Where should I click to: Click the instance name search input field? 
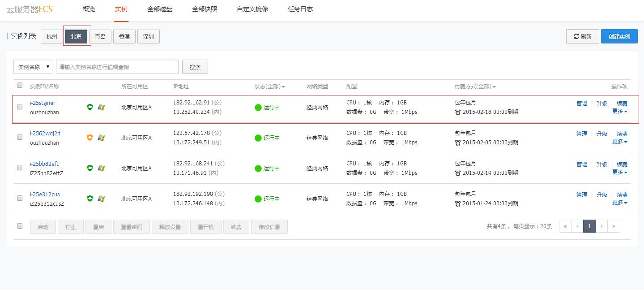(x=116, y=66)
